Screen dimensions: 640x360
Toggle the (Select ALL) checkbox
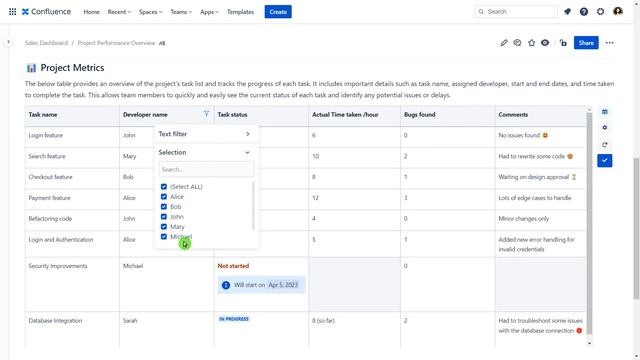pos(164,187)
